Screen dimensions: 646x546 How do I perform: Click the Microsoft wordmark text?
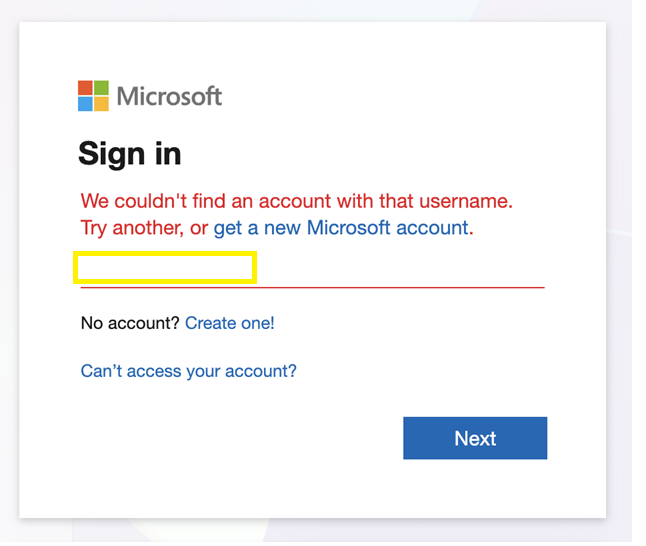pos(169,96)
